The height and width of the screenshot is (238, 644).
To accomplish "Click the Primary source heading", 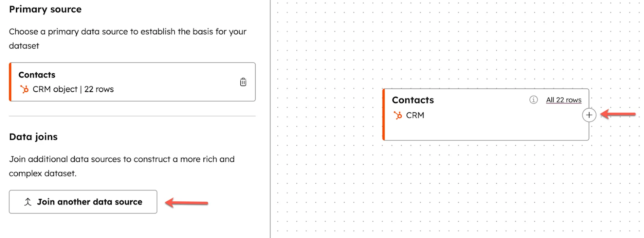I will point(45,9).
